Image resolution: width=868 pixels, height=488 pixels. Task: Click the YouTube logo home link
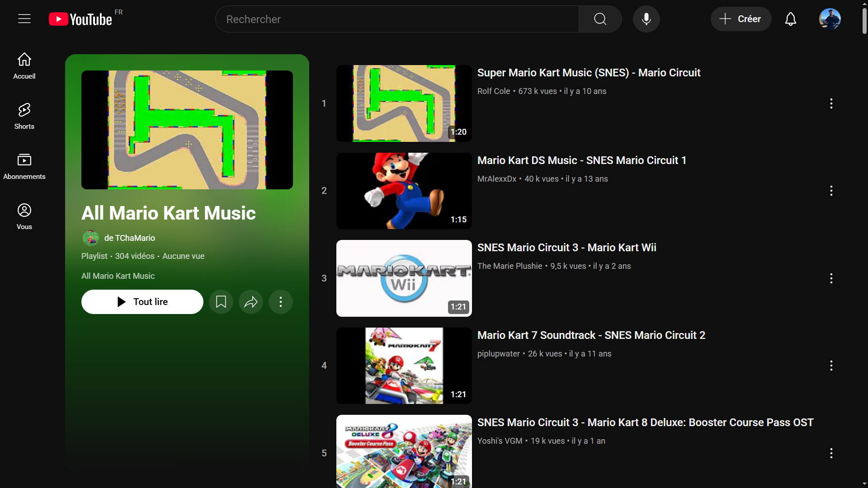point(80,19)
